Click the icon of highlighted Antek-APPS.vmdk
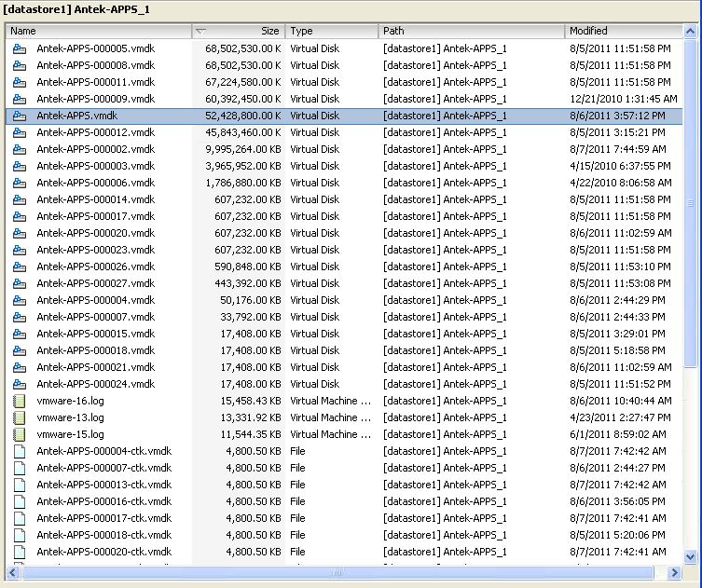 [x=20, y=116]
